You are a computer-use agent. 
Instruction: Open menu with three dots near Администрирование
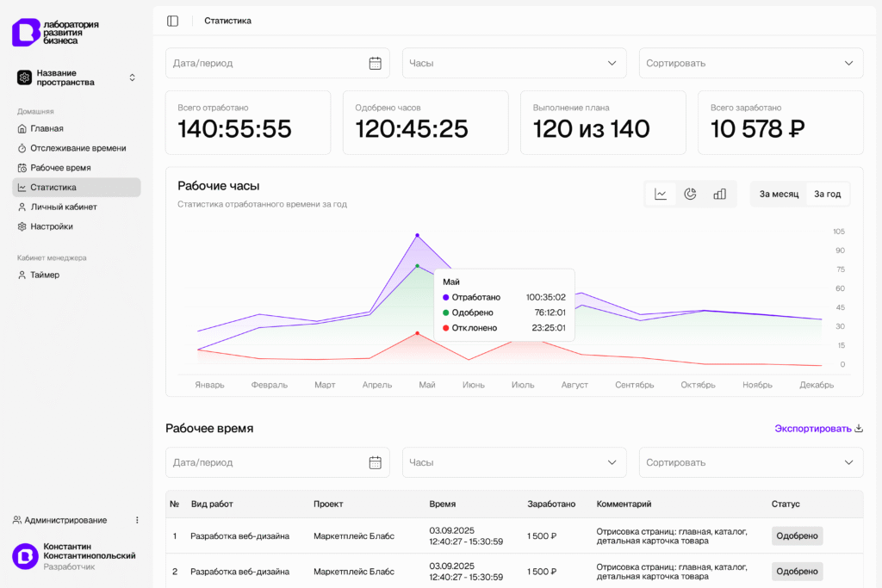[137, 520]
